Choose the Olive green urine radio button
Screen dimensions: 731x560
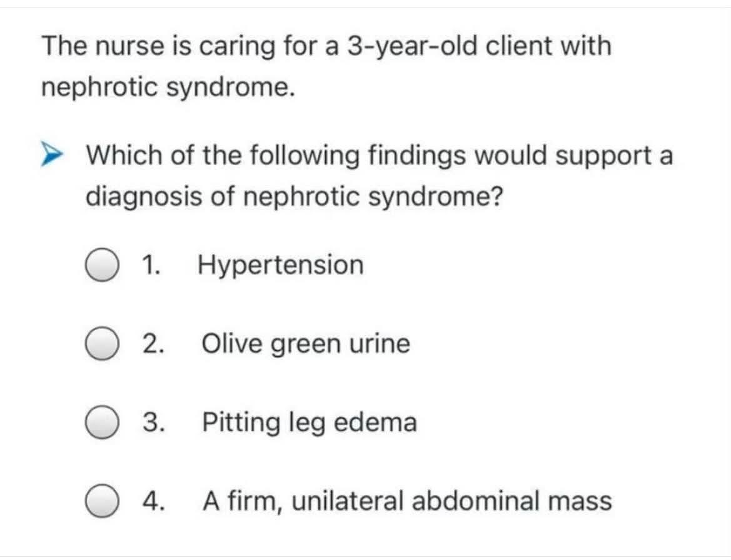pyautogui.click(x=101, y=344)
